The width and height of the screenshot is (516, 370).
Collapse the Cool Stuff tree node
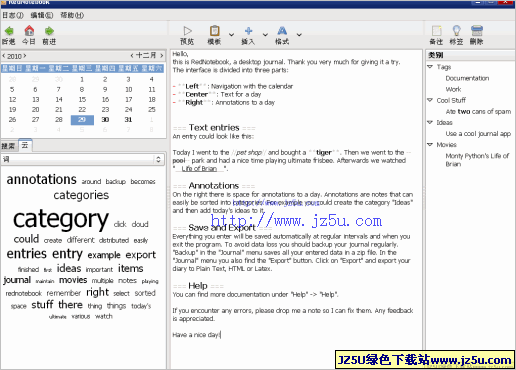click(x=430, y=100)
